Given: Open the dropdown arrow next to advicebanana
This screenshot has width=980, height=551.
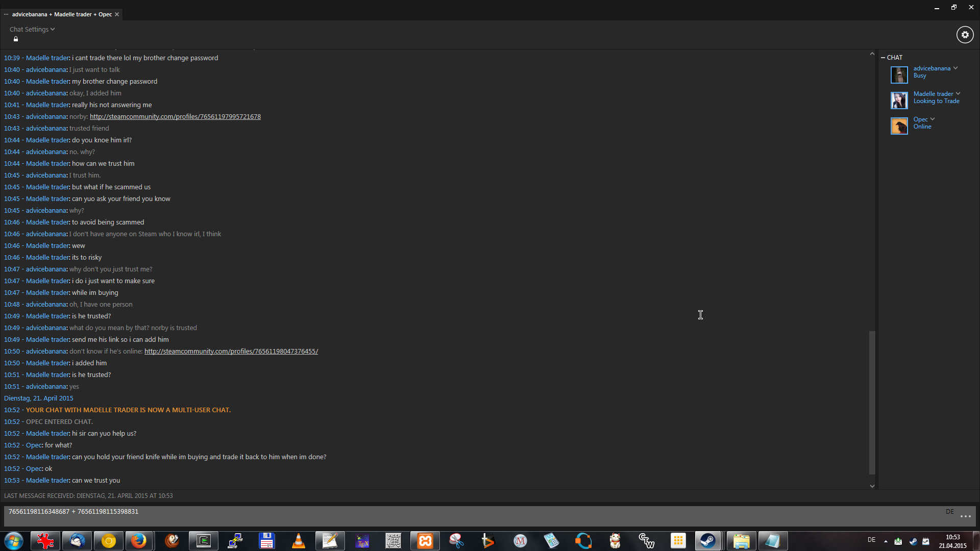Looking at the screenshot, I should point(955,68).
